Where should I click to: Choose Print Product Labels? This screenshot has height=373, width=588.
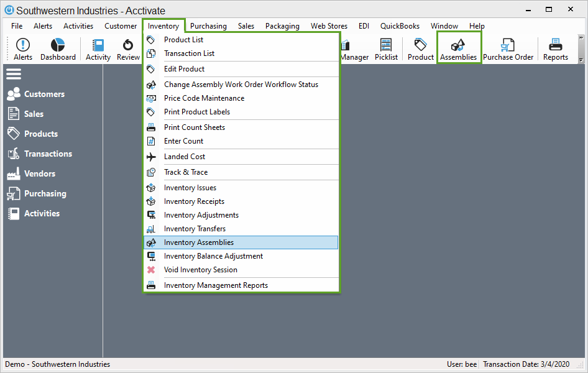pyautogui.click(x=241, y=112)
